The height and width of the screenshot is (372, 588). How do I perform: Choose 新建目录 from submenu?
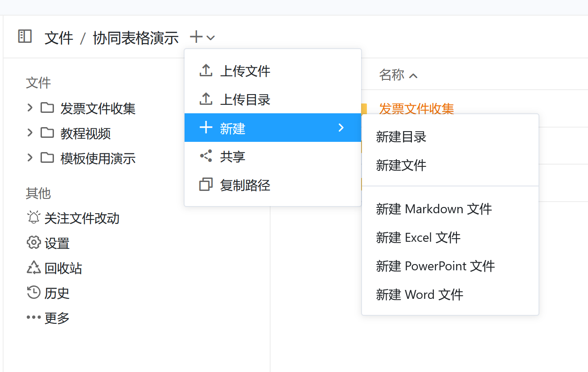coord(401,137)
